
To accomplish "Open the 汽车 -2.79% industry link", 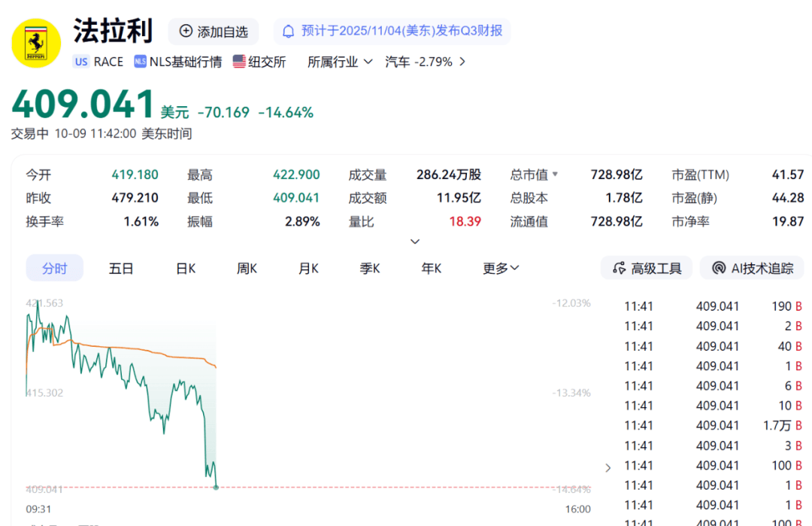I will tap(426, 62).
